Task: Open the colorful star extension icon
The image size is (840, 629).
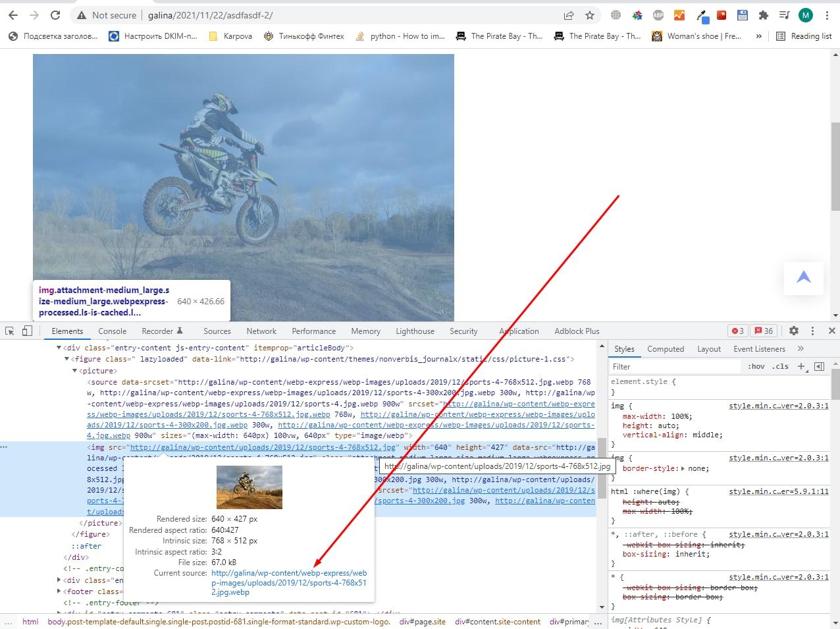Action: click(x=637, y=15)
